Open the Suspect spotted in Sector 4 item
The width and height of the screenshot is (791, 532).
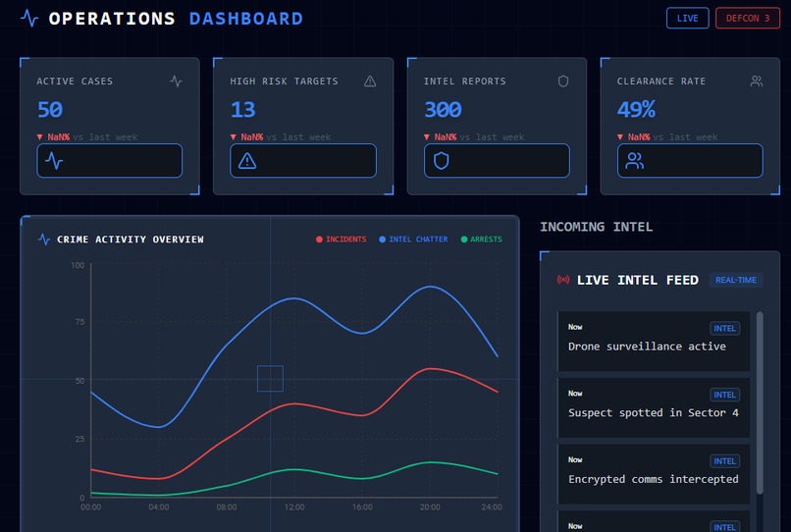pos(654,407)
